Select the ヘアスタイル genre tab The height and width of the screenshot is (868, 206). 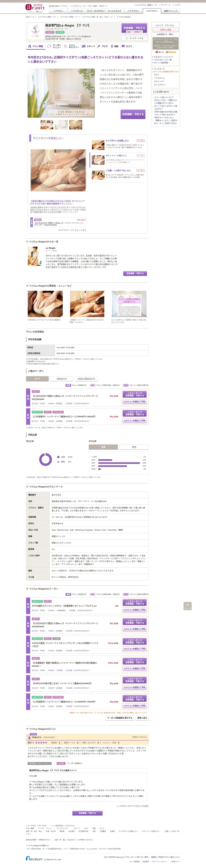77,11
